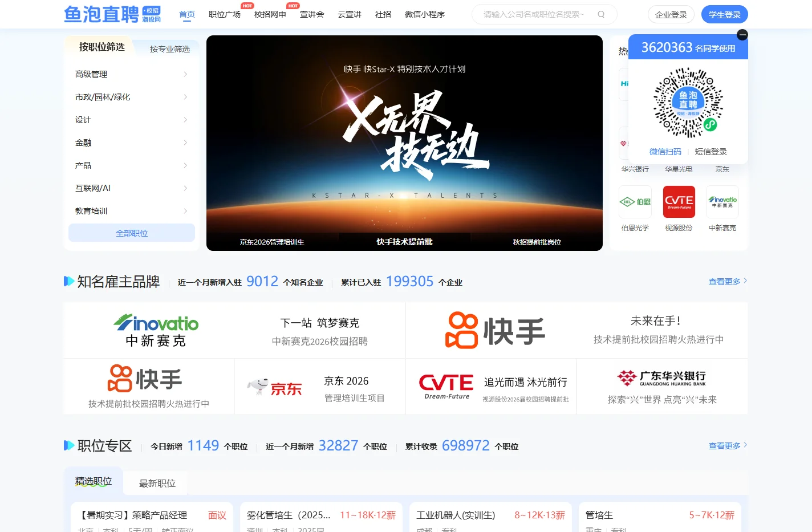Expand the 互联网/AI category arrow
812x532 pixels.
coord(185,188)
